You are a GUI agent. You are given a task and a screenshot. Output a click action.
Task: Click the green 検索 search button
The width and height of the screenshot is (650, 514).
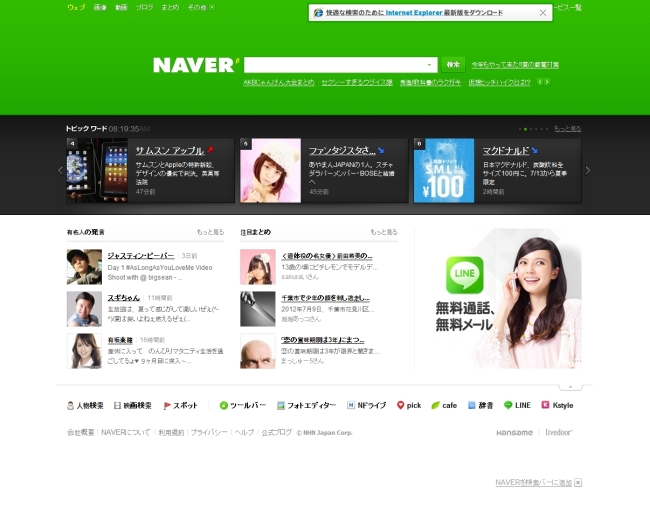click(x=453, y=65)
